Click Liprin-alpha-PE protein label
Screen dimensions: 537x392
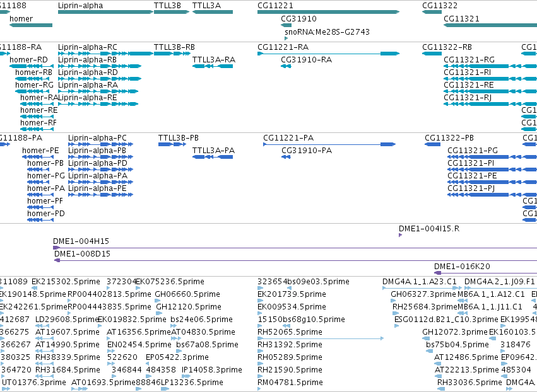click(97, 188)
